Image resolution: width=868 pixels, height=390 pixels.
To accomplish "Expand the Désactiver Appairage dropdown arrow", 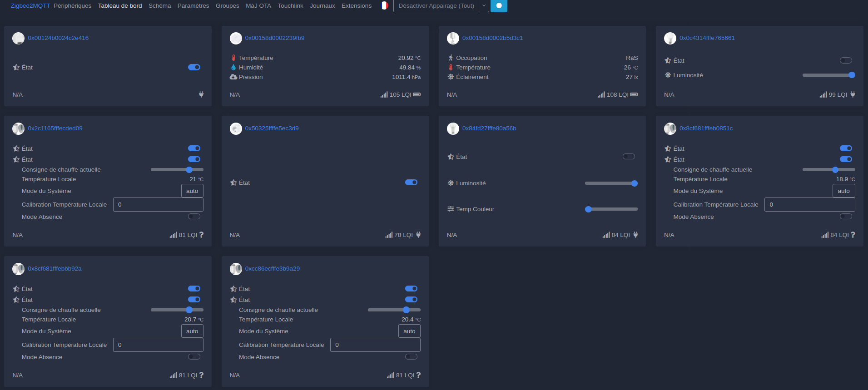I will pos(484,6).
